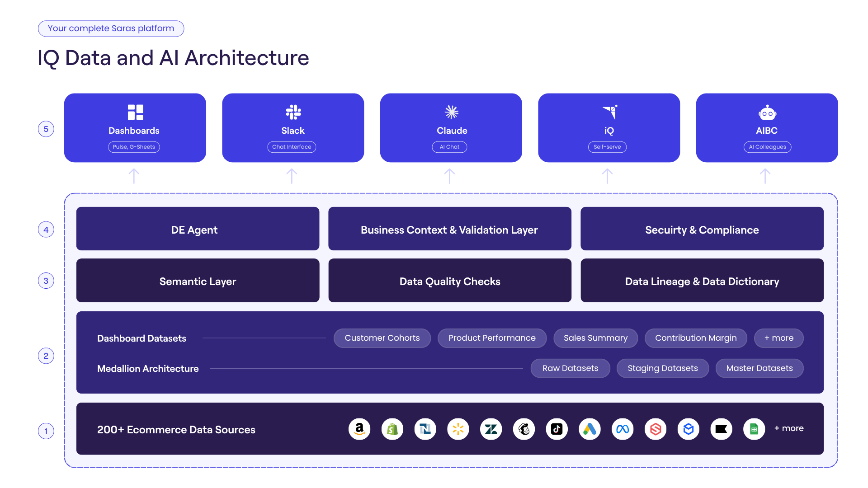This screenshot has width=868, height=488.
Task: Click the blue open-box source icon
Action: (689, 429)
